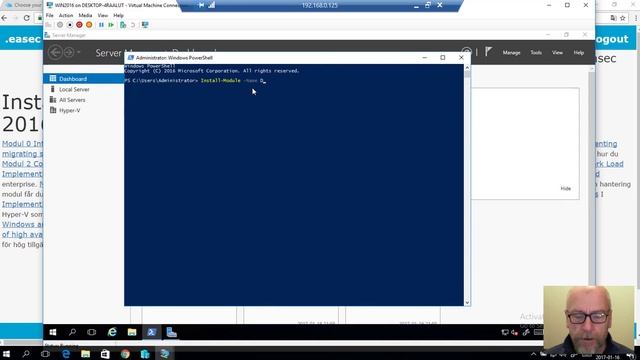Screen dimensions: 640x360
Task: Launch Internet Explorer in VM guest taskbar
Action: tap(112, 332)
